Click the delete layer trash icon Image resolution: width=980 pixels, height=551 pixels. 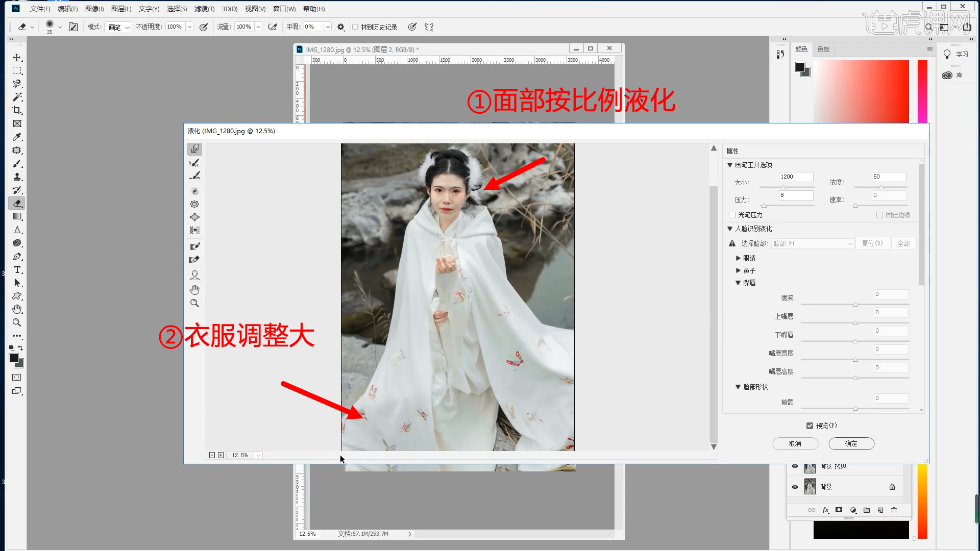(894, 510)
